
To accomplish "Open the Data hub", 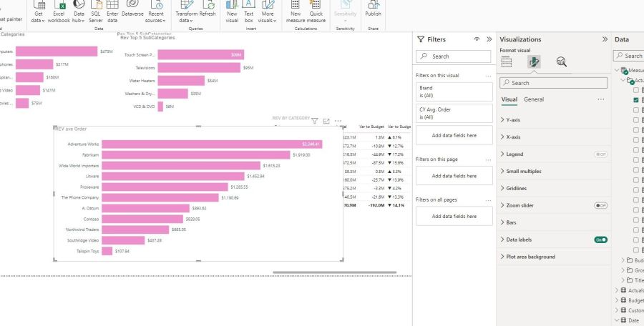I will [79, 11].
